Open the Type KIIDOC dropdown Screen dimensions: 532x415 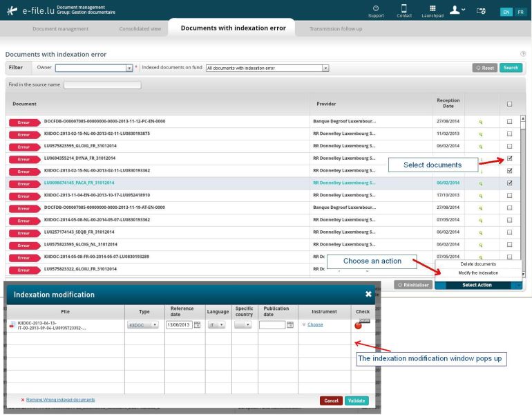(x=143, y=324)
